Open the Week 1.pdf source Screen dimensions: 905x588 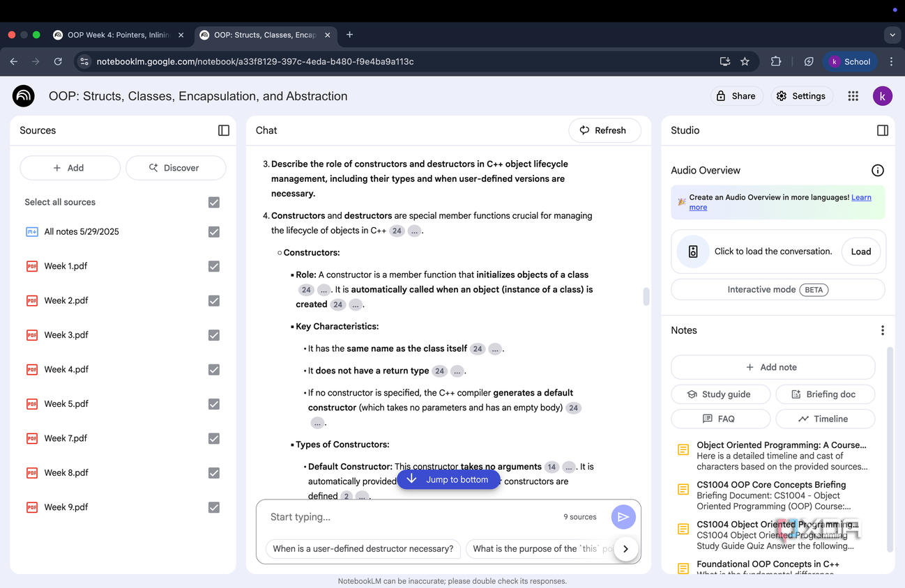(x=66, y=266)
